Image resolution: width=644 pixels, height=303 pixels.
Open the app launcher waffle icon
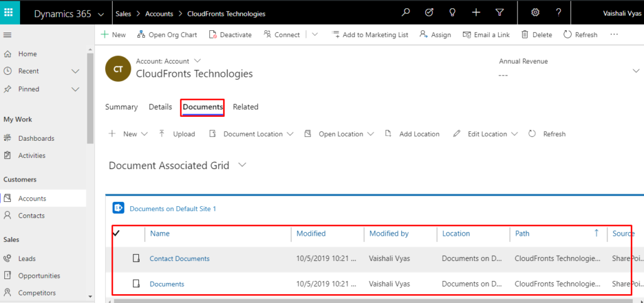tap(8, 13)
